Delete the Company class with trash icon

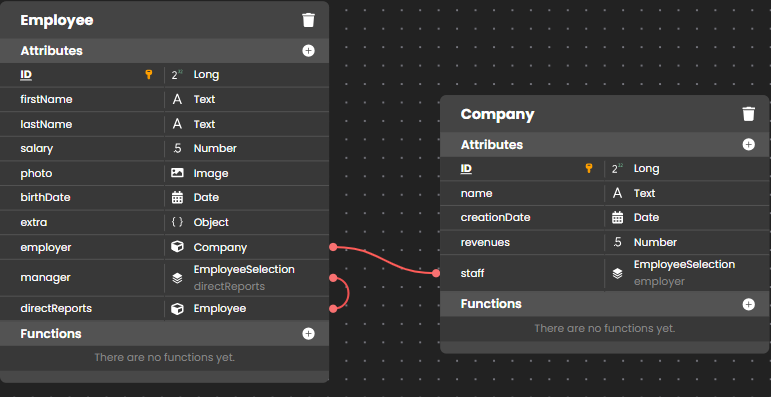coord(748,114)
